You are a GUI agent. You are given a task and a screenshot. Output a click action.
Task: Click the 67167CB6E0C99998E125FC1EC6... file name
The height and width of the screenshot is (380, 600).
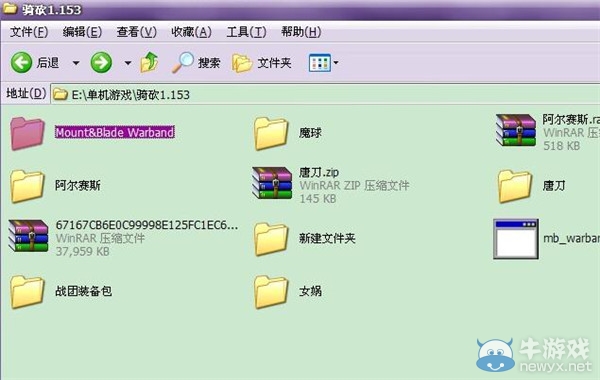tap(147, 225)
